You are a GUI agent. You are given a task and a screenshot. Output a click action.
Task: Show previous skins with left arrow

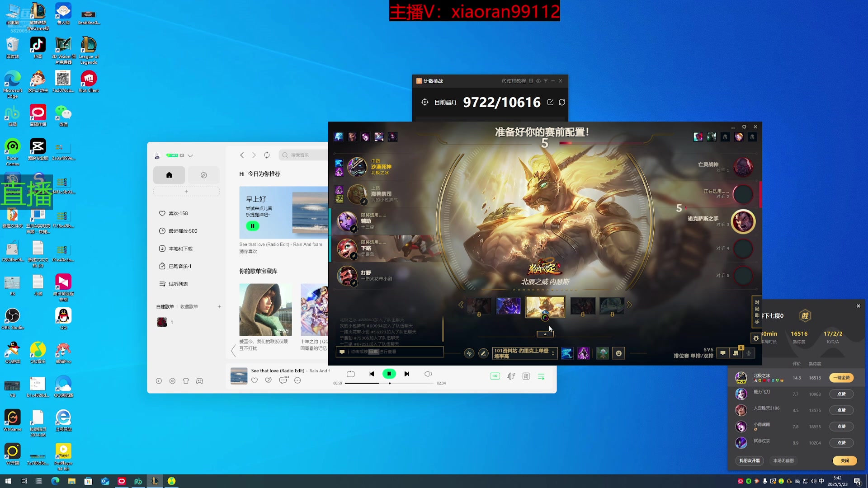coord(461,305)
